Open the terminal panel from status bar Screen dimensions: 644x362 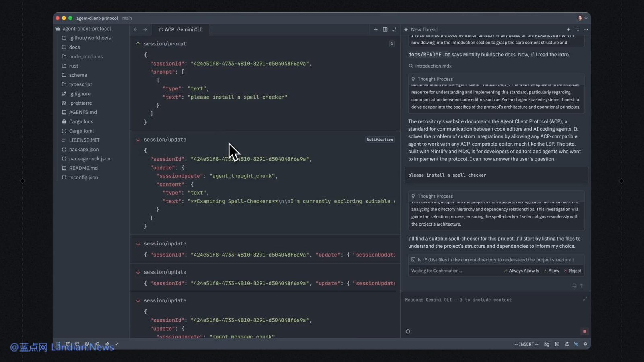click(557, 344)
